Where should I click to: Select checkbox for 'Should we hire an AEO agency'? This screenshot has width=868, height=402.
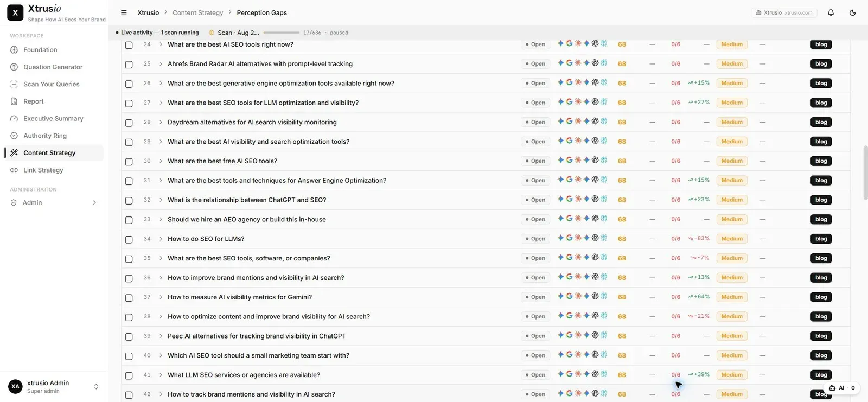(x=129, y=220)
